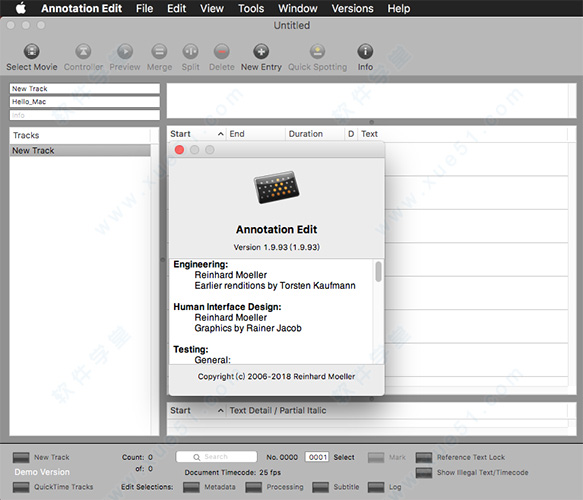Viewport: 583px width, 500px height.
Task: Click Document Timecode: 25 fps text
Action: click(x=233, y=472)
